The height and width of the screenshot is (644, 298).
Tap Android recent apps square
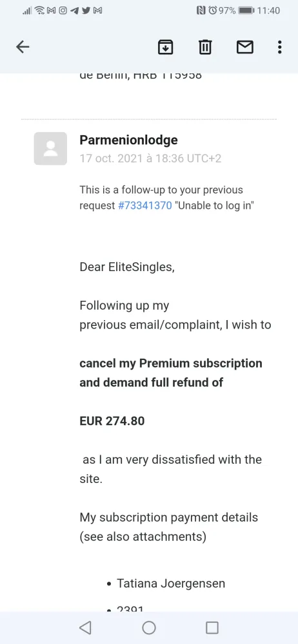point(212,627)
